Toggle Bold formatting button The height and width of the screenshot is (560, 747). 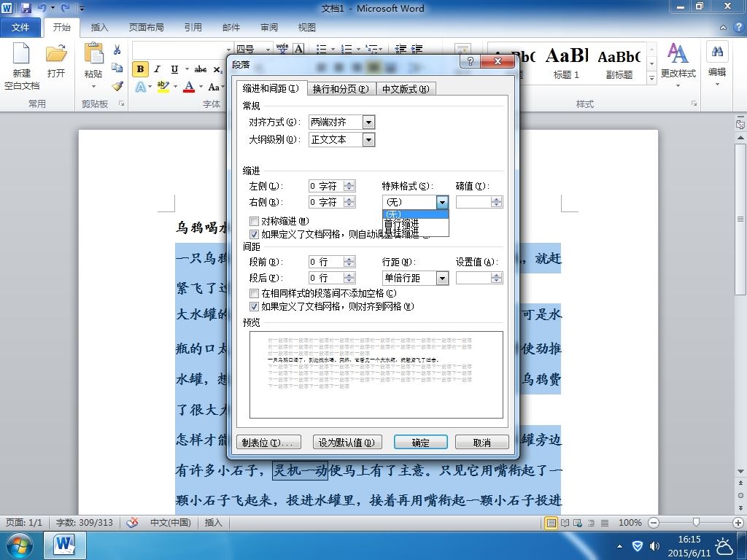pyautogui.click(x=140, y=69)
